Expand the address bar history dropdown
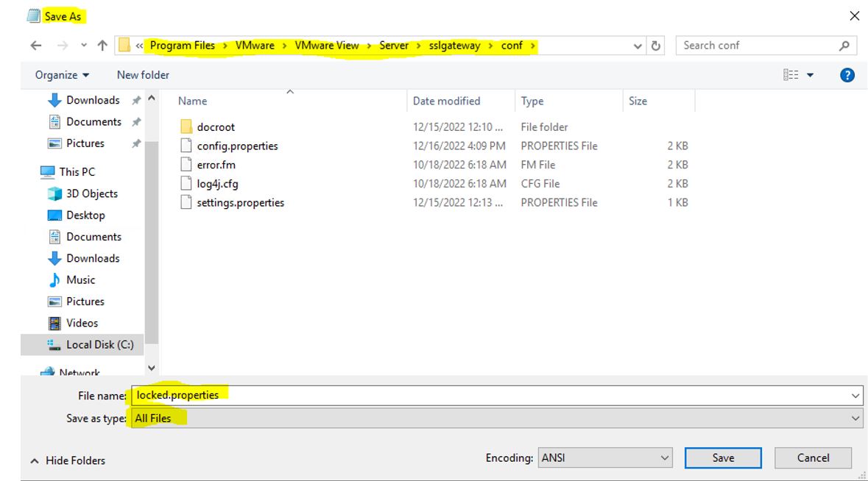Image resolution: width=868 pixels, height=481 pixels. pyautogui.click(x=638, y=46)
